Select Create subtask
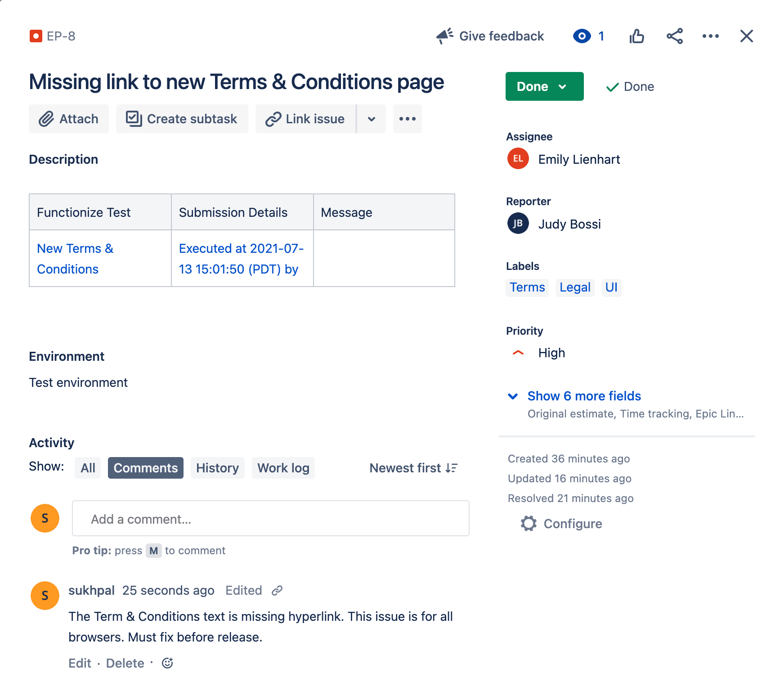Viewport: 771px width, 700px height. point(182,119)
